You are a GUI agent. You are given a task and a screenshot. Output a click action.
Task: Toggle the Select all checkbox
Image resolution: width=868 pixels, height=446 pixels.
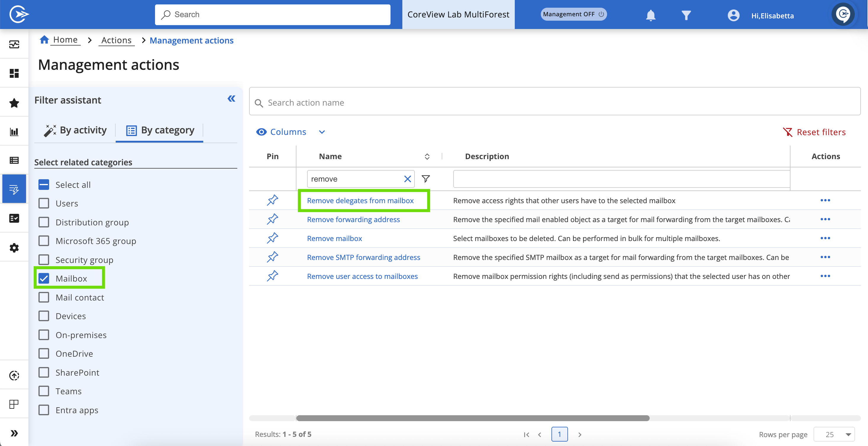[x=44, y=185]
